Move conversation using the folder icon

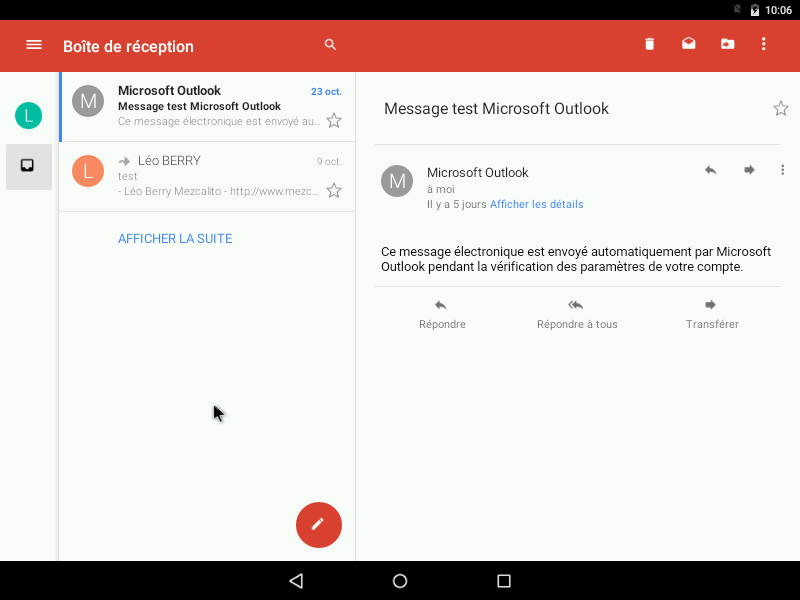727,44
